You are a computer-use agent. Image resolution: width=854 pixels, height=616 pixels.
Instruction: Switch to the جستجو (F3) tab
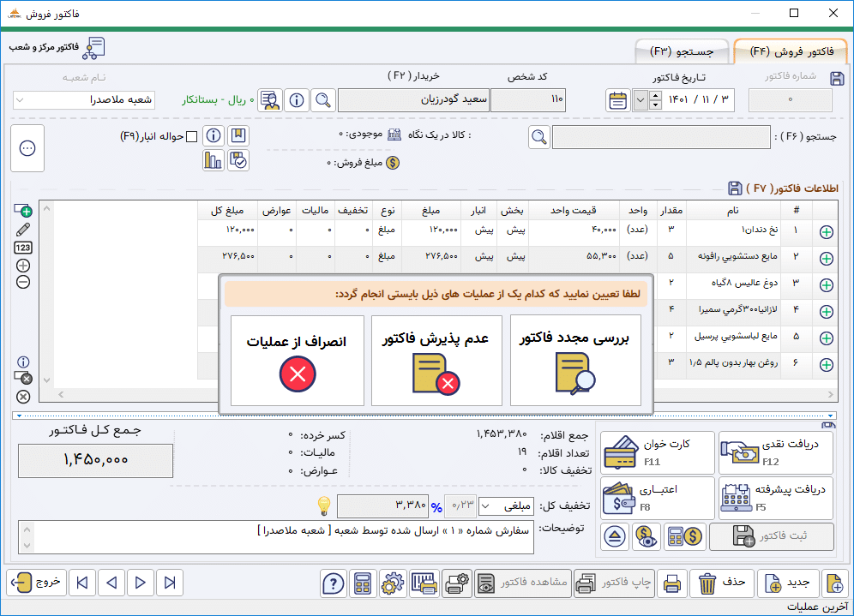[x=682, y=51]
